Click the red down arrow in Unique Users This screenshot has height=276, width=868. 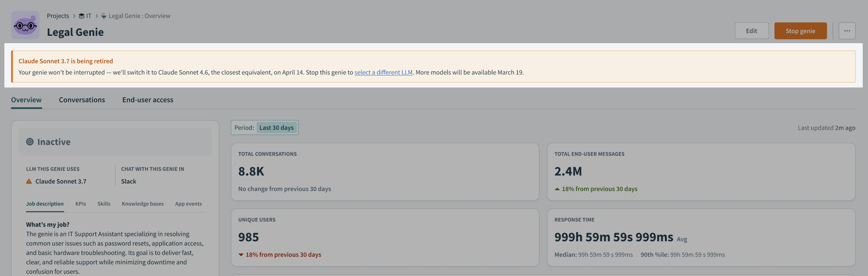[241, 255]
